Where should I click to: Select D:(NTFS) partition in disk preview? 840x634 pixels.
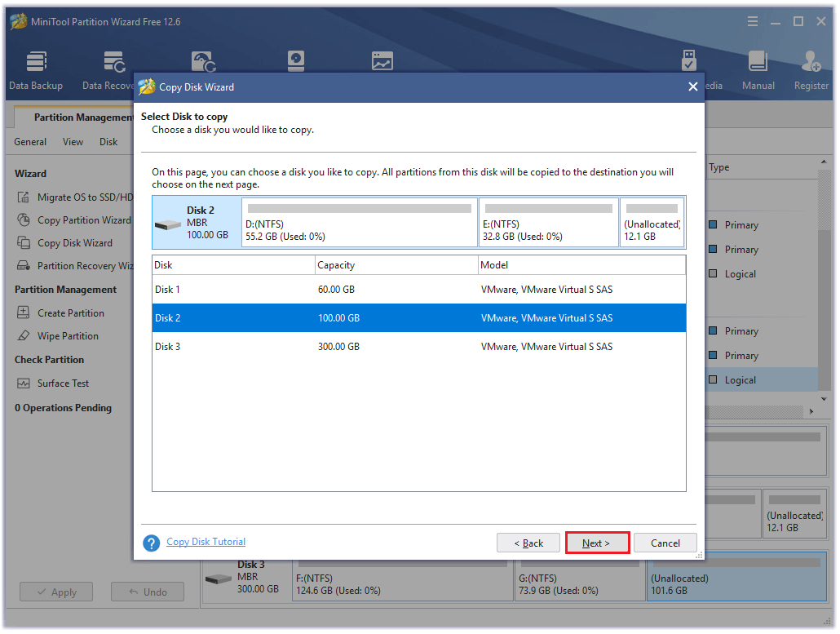pyautogui.click(x=360, y=223)
